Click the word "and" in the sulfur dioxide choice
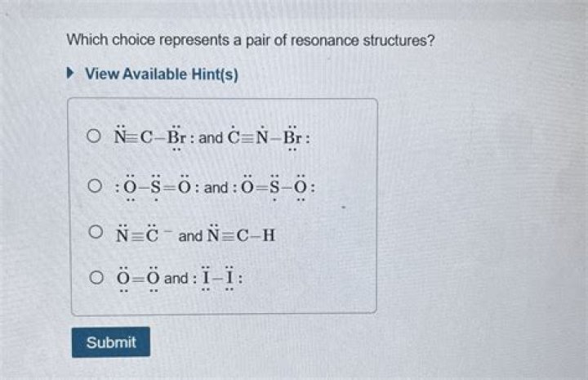This screenshot has width=588, height=380. 216,187
